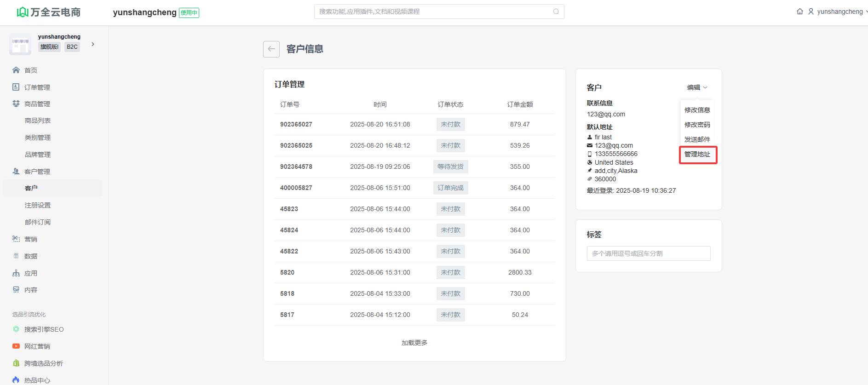This screenshot has width=868, height=385.
Task: Open the 编辑 dropdown in customer card
Action: click(697, 87)
